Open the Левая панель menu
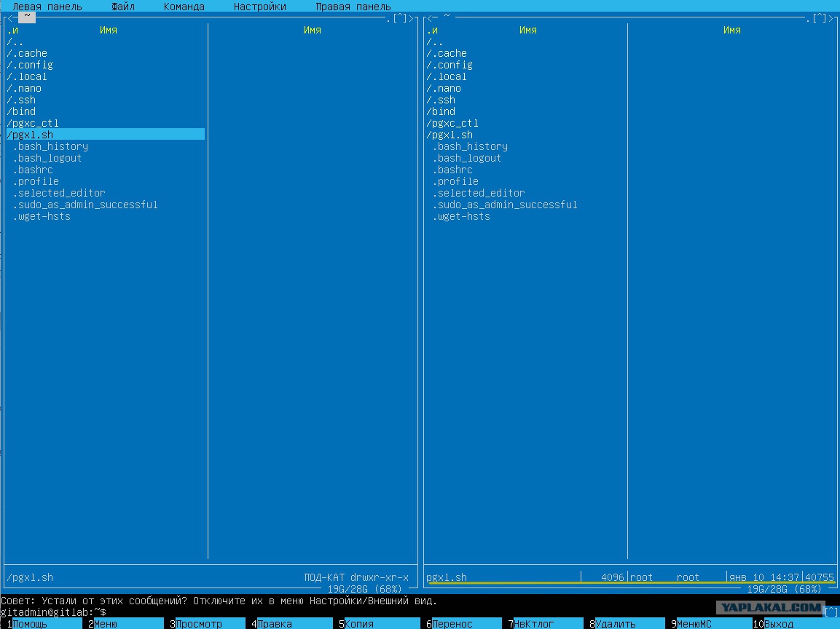Screen dimensions: 840x629 (x=47, y=7)
